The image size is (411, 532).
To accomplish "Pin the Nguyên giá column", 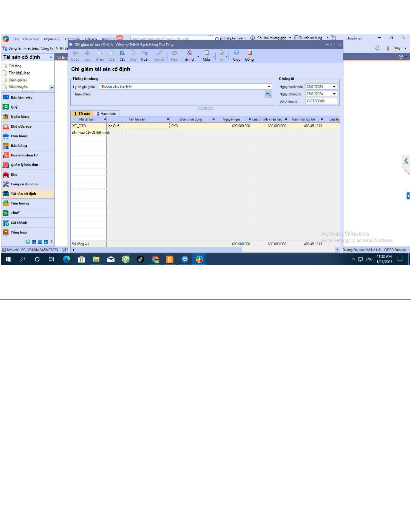I will (249, 119).
